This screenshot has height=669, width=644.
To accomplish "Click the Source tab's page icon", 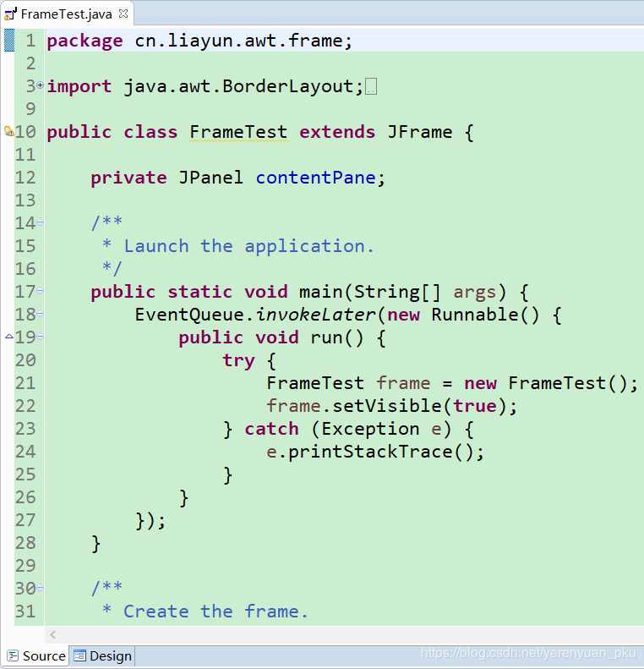I will tap(13, 655).
